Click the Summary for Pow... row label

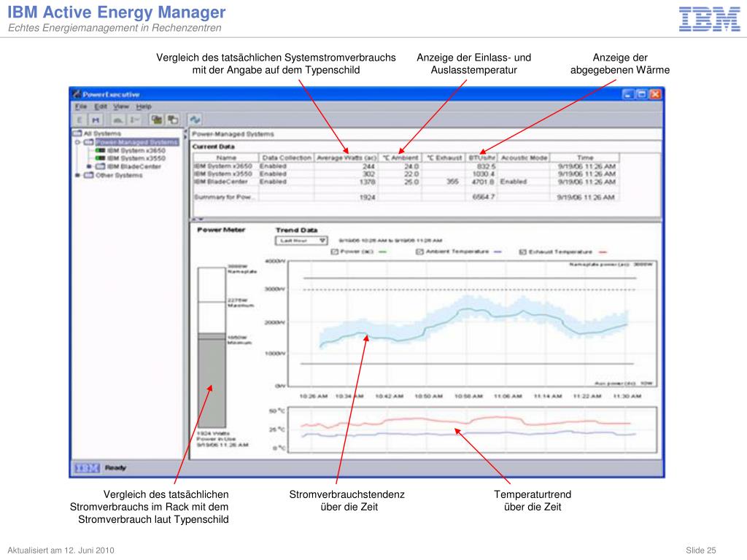tap(225, 197)
